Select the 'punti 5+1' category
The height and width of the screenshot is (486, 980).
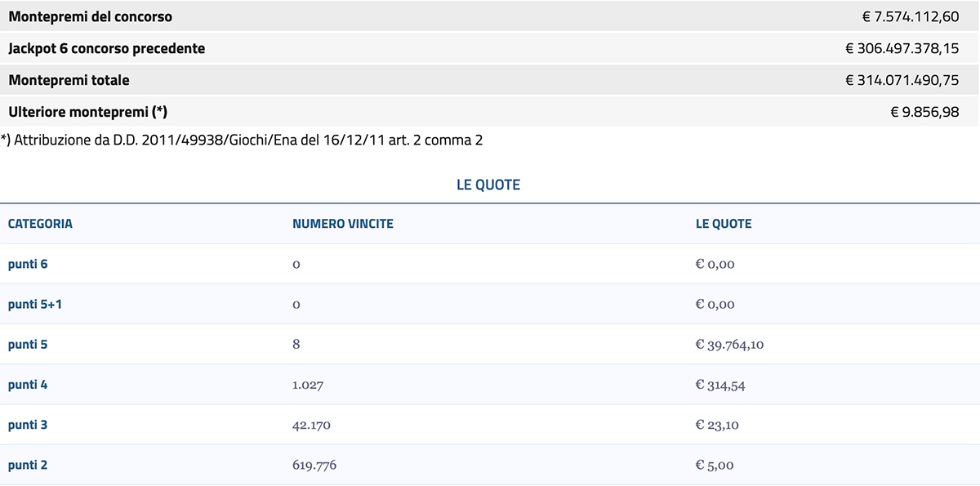pyautogui.click(x=34, y=304)
